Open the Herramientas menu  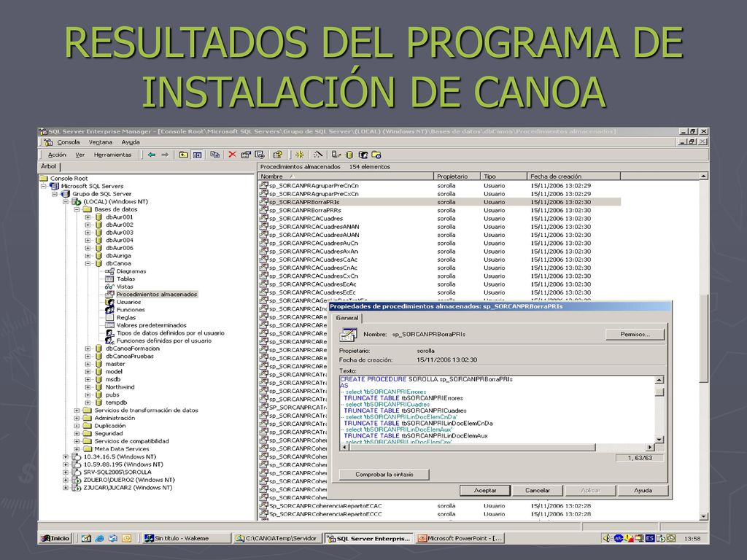tap(113, 155)
